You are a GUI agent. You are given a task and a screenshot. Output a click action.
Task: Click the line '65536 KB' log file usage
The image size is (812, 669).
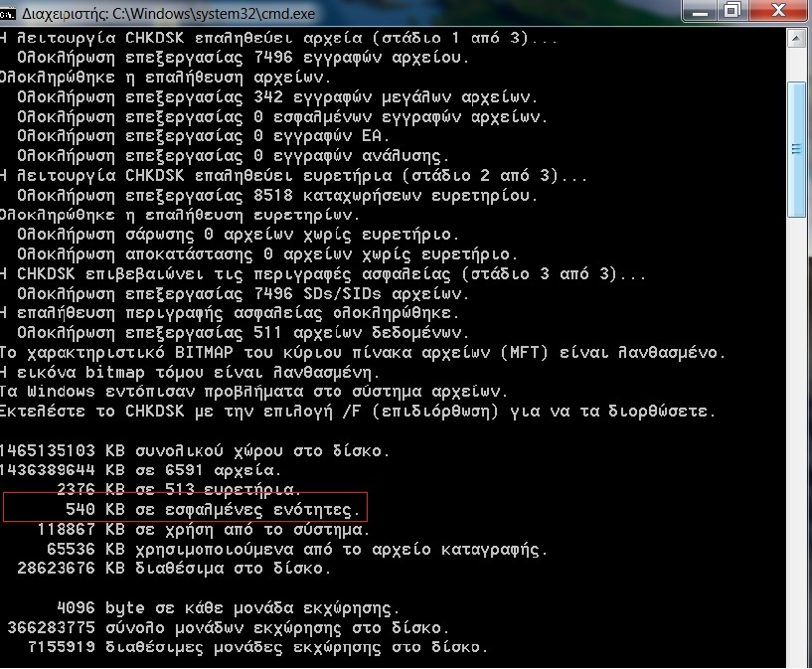click(297, 550)
